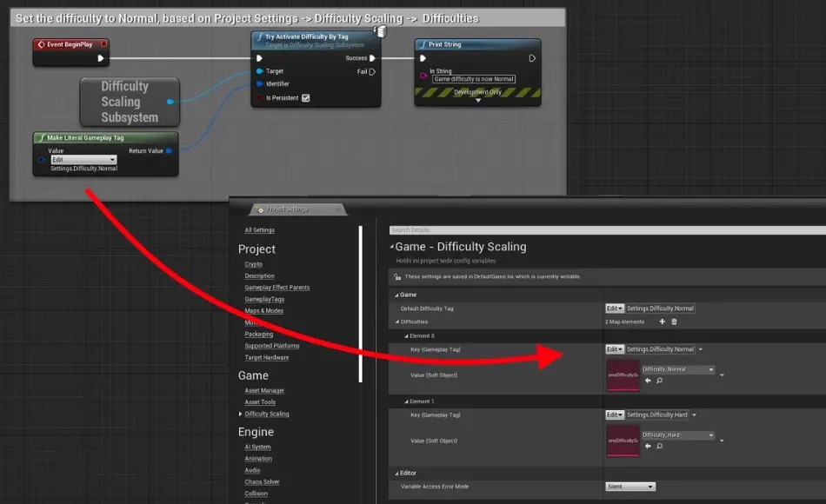Click the Print String exec output pin

tap(532, 58)
